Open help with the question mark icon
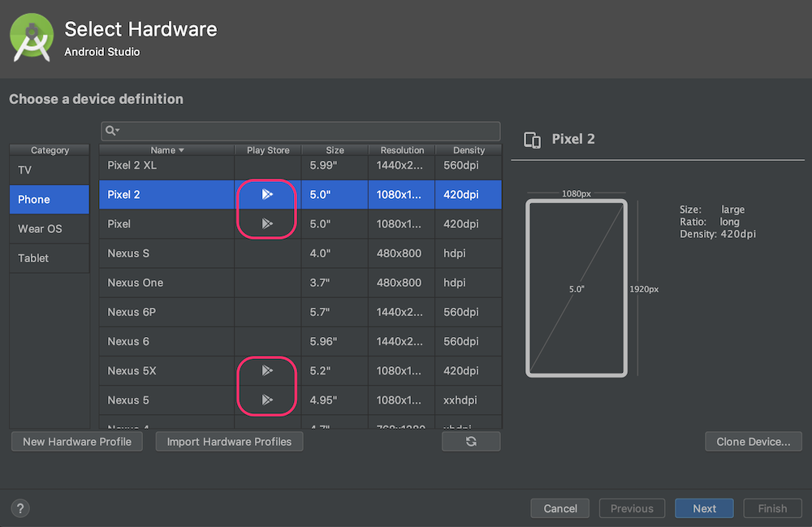812x527 pixels. pos(20,508)
